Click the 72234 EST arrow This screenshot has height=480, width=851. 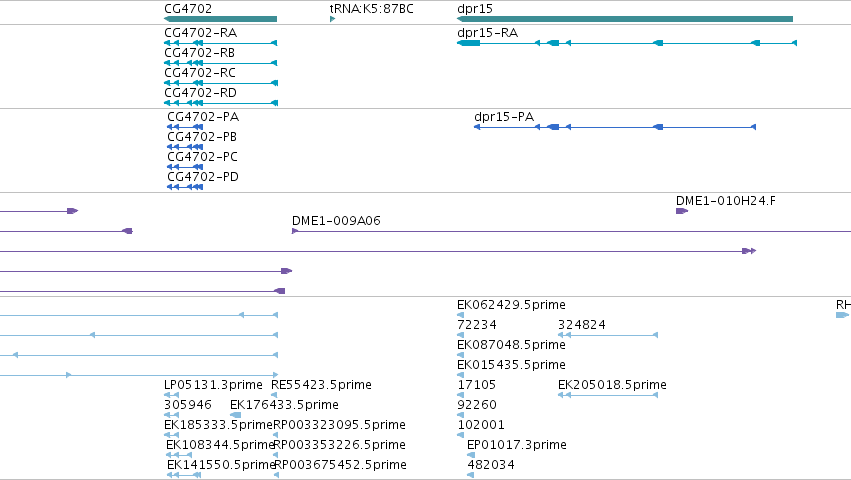[461, 335]
